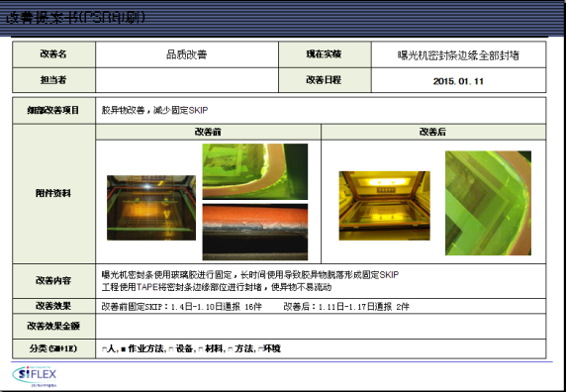This screenshot has height=392, width=566.
Task: Click the text 胶异物改善，减少固定SKIP
Action: 154,110
